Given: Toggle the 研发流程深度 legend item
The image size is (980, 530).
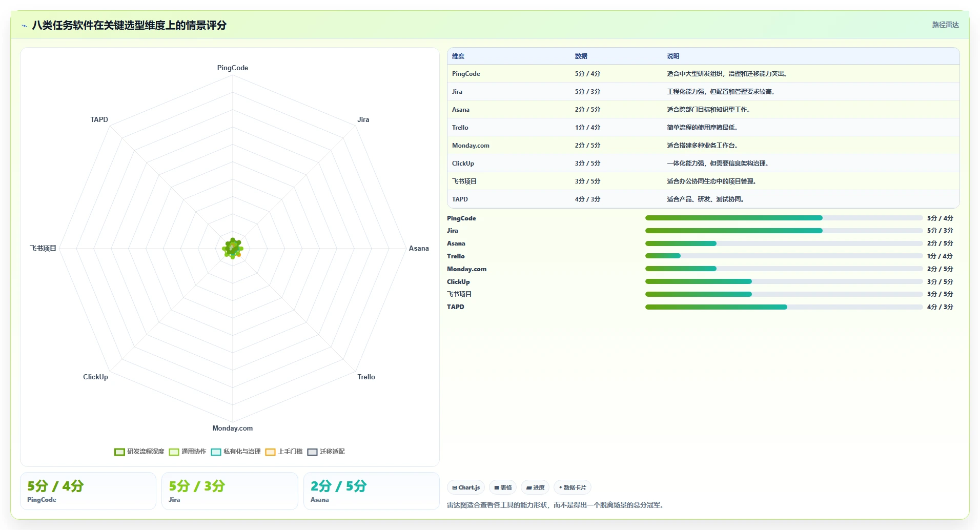Looking at the screenshot, I should [x=139, y=452].
